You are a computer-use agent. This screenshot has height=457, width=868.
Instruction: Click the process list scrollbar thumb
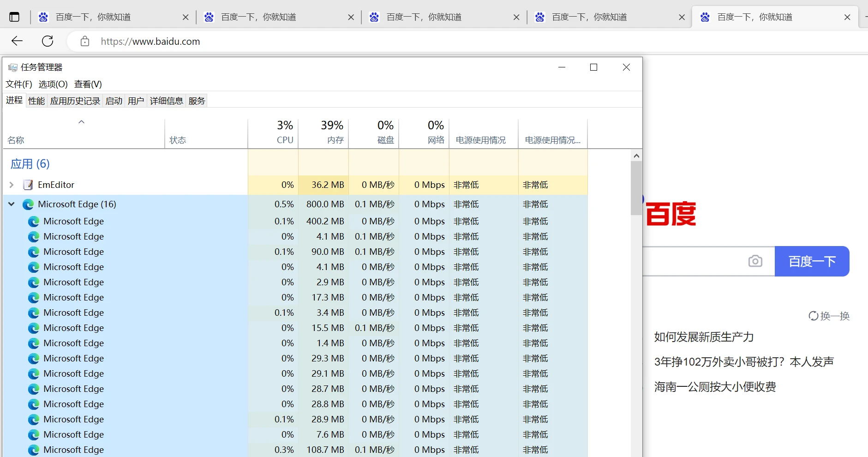(x=636, y=188)
